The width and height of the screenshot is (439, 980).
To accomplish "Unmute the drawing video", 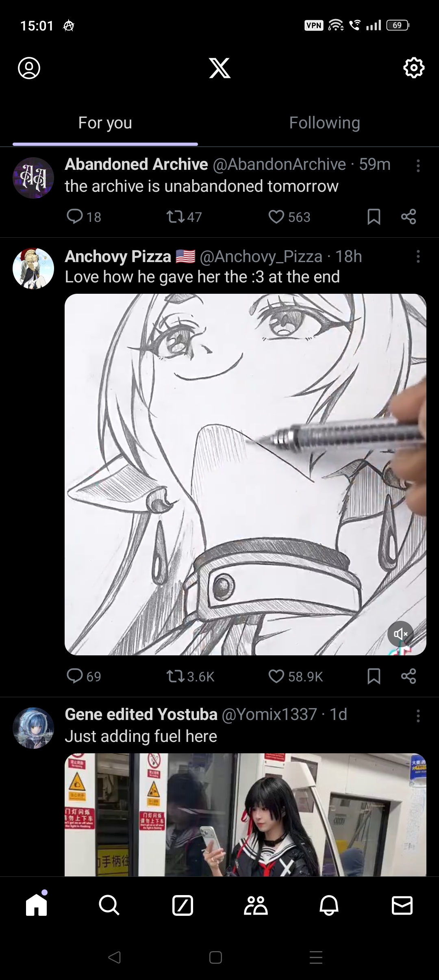I will pos(400,633).
